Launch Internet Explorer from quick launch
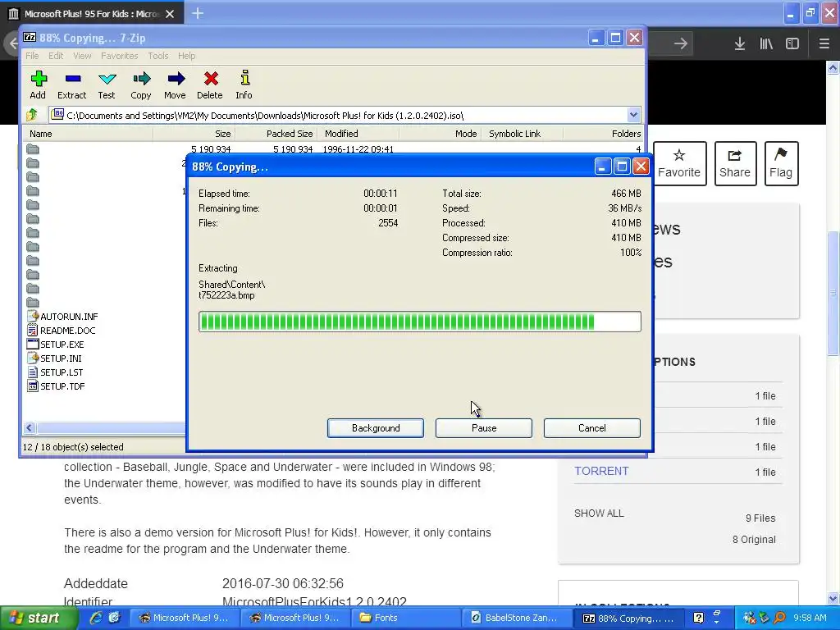840x630 pixels. 96,618
